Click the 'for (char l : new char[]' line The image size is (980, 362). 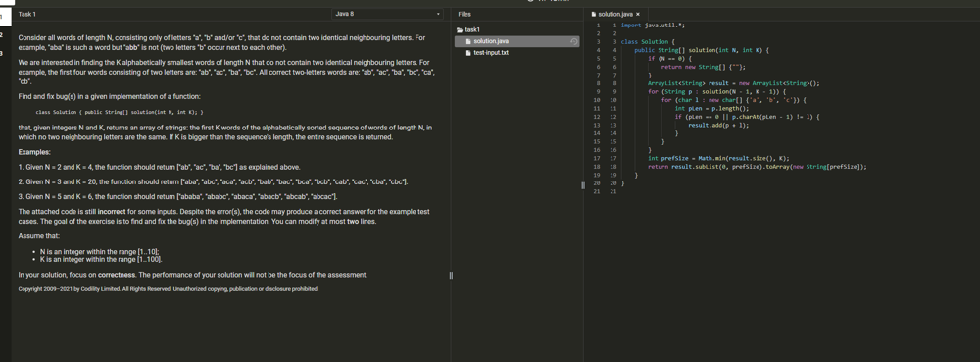point(734,100)
